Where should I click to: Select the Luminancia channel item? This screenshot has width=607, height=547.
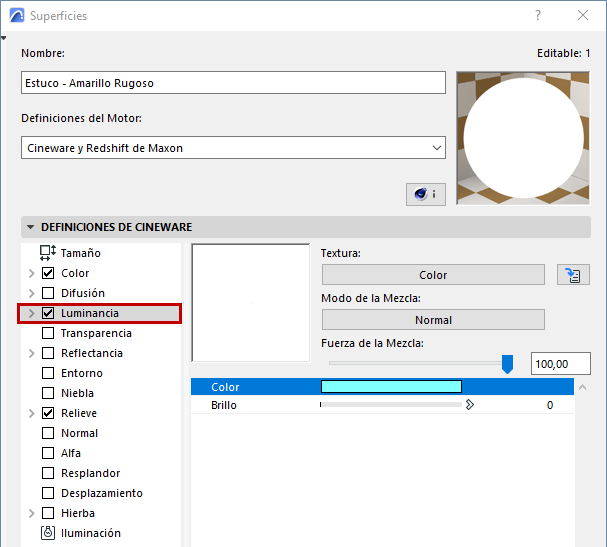point(90,313)
